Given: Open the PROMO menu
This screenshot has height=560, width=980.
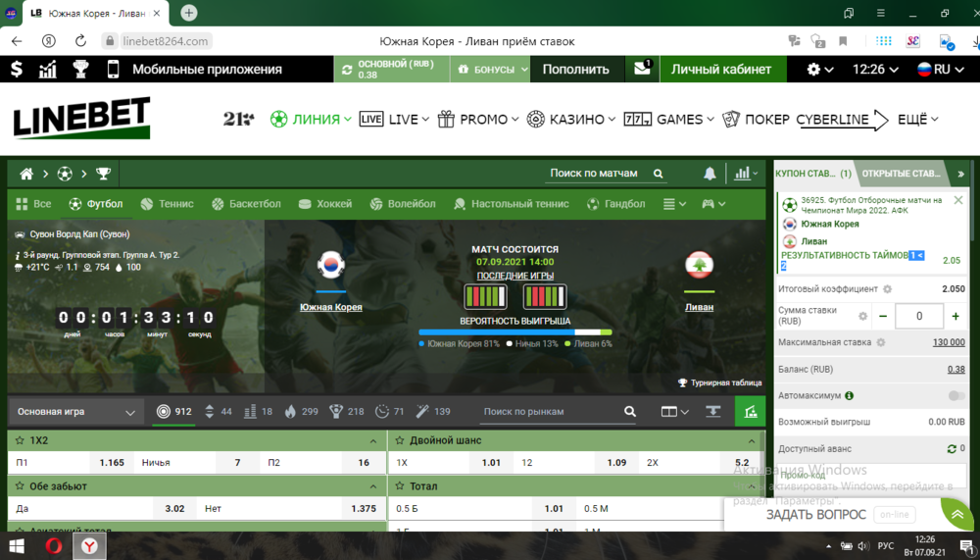Looking at the screenshot, I should tap(478, 119).
